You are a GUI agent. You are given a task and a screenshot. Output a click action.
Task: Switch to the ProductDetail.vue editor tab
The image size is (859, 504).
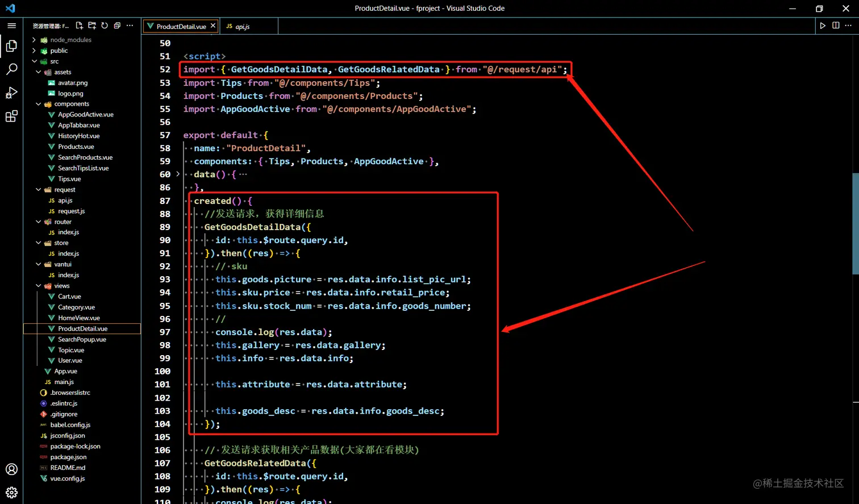(x=181, y=26)
